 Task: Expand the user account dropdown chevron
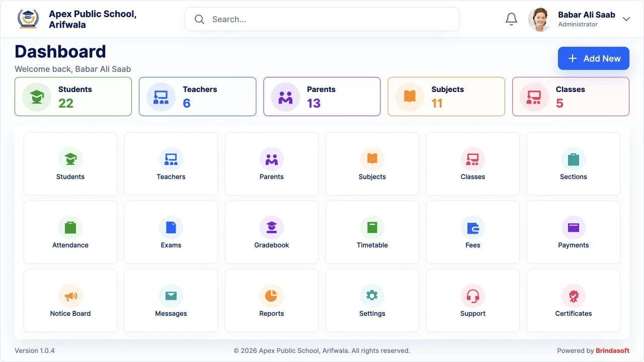(x=626, y=19)
